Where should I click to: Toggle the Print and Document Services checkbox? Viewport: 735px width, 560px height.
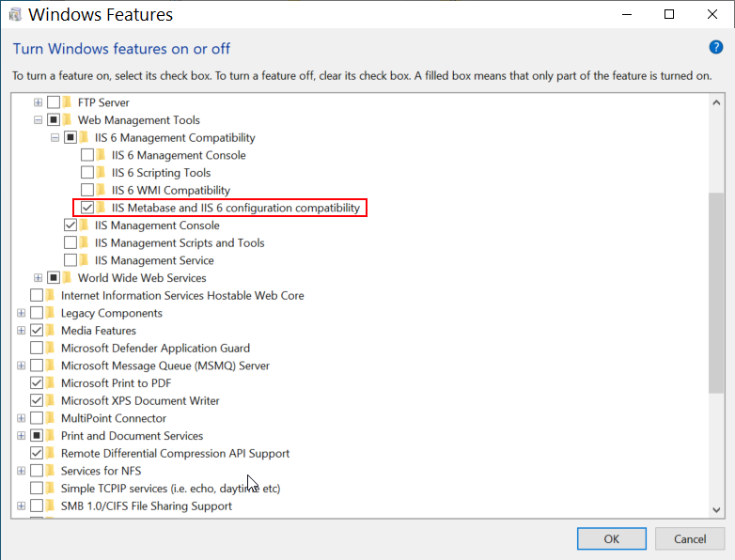point(37,436)
